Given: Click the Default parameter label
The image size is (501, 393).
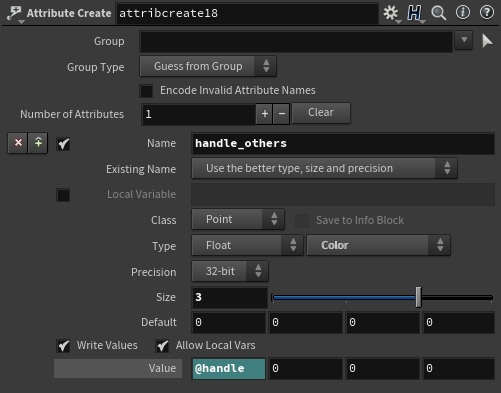Looking at the screenshot, I should tap(159, 322).
